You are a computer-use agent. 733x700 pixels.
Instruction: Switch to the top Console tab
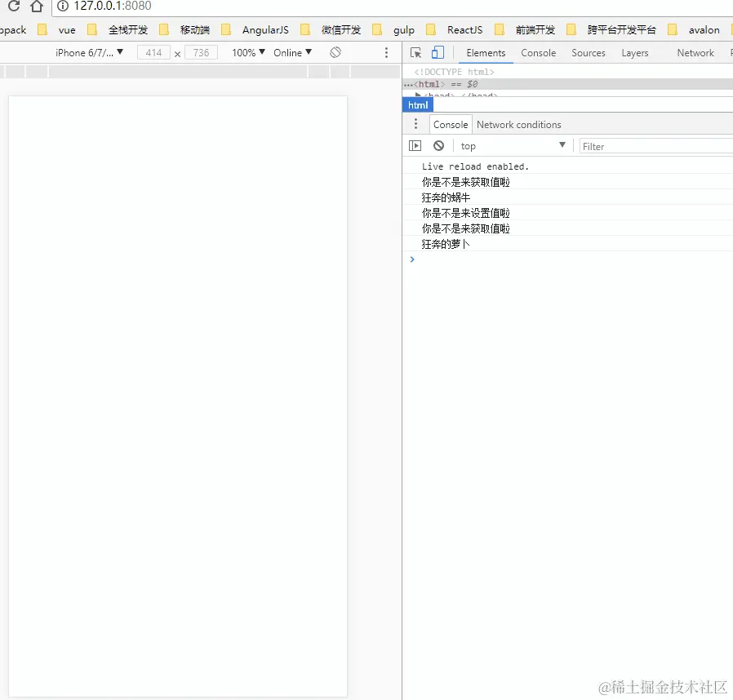point(539,53)
